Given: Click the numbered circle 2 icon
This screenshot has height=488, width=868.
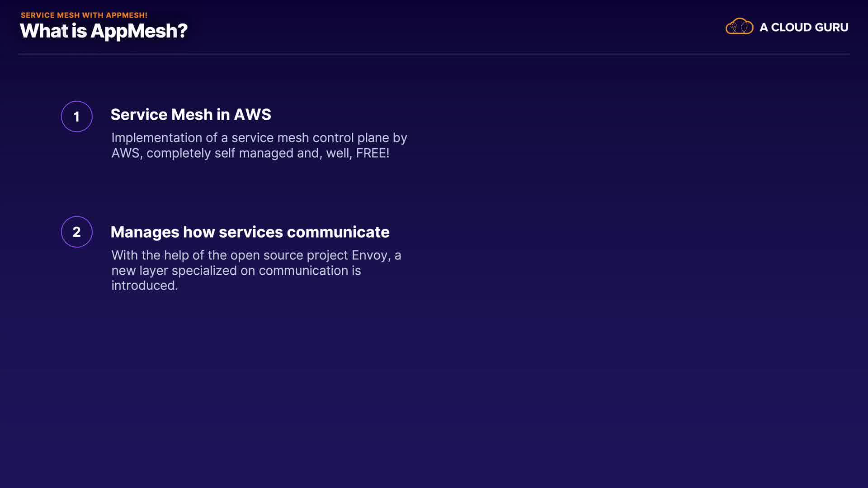Looking at the screenshot, I should pos(77,232).
